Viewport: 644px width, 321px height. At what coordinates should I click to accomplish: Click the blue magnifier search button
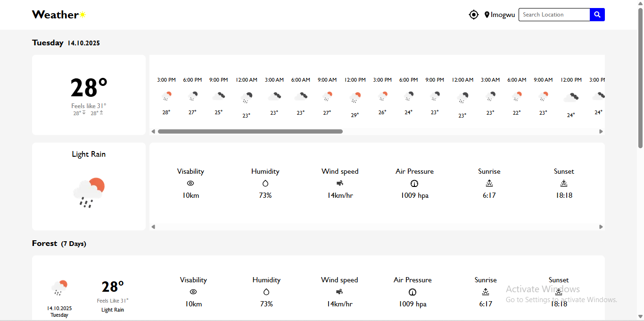pos(597,15)
